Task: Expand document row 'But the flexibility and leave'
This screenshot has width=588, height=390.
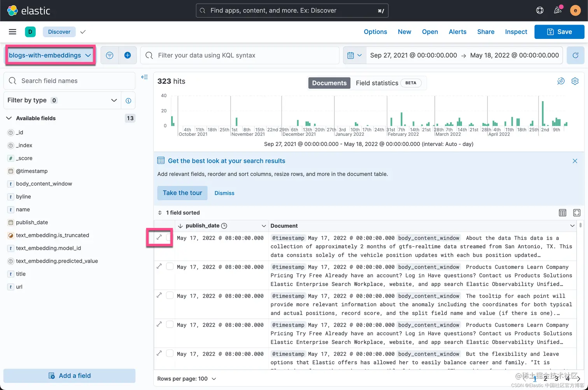Action: [x=159, y=353]
